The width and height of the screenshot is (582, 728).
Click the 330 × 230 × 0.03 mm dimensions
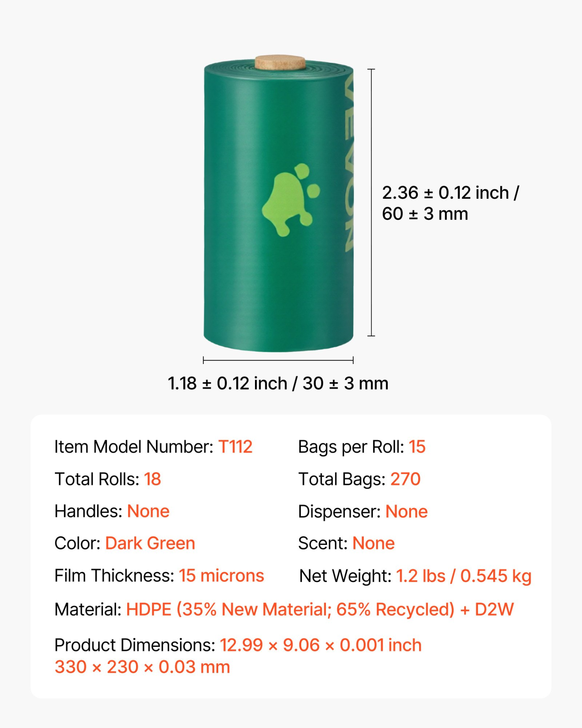pyautogui.click(x=142, y=667)
